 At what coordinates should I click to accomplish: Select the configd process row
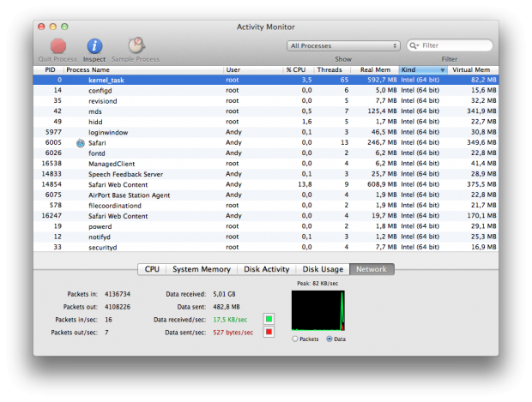[x=266, y=91]
